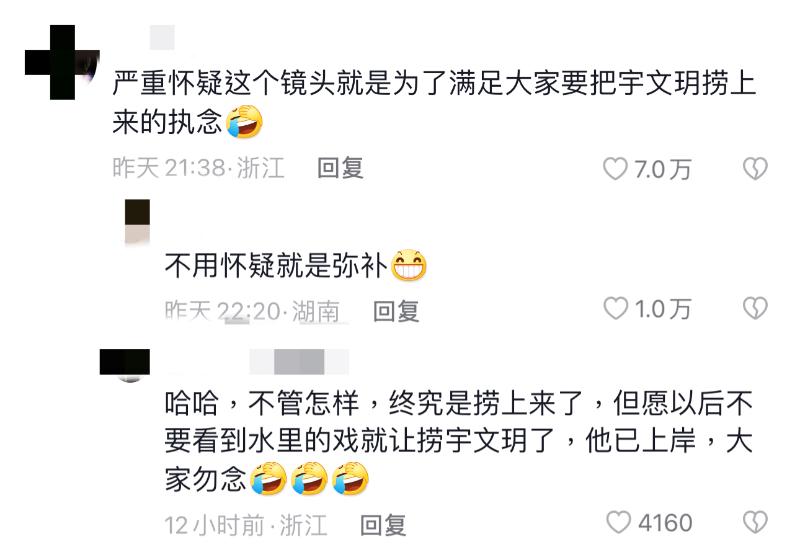Image resolution: width=800 pixels, height=547 pixels.
Task: Tap the 7.0万 like count
Action: click(663, 169)
